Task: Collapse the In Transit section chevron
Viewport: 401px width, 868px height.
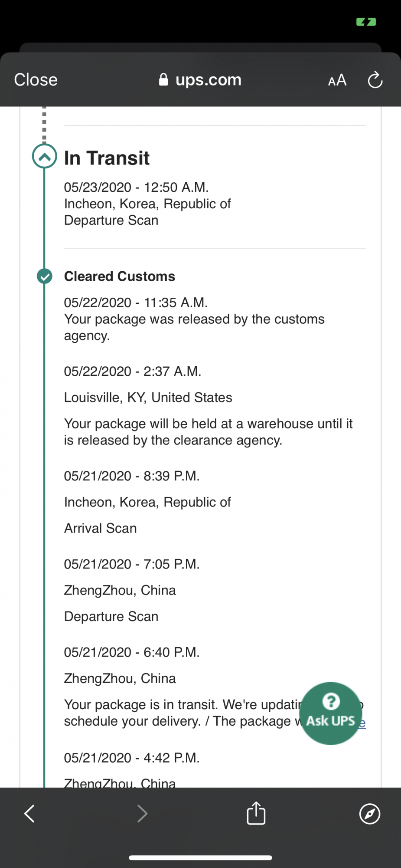Action: click(x=44, y=156)
